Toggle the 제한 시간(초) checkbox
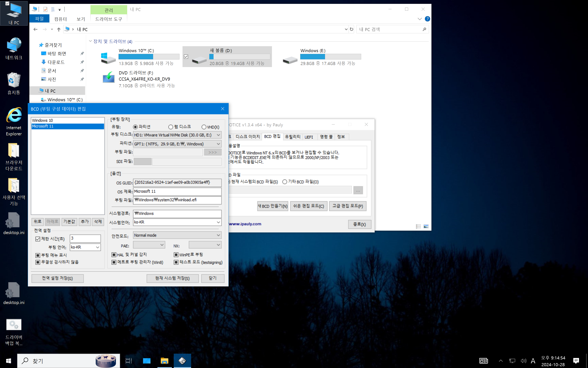This screenshot has height=368, width=588. point(38,239)
